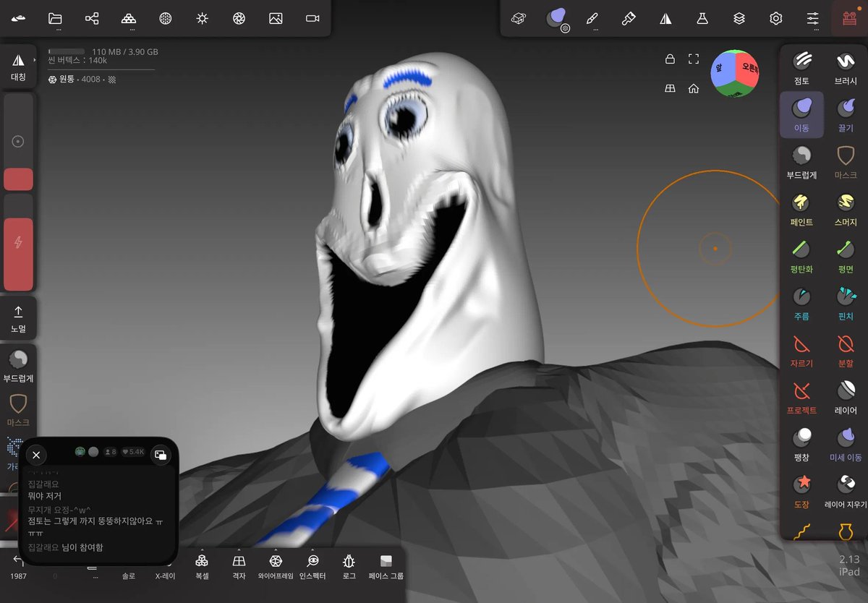Select the 도장 stamp tool
Viewport: 868px width, 603px height.
coord(801,491)
